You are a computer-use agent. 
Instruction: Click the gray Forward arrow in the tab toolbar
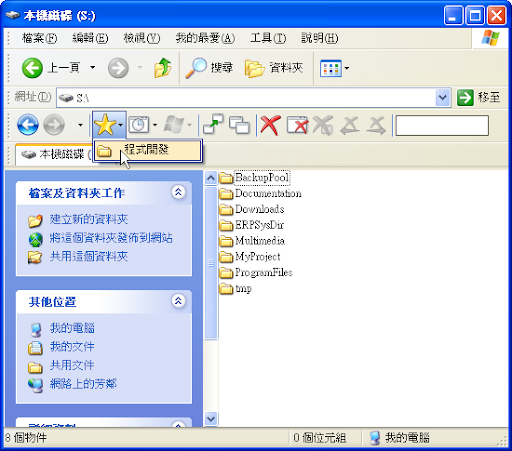54,125
